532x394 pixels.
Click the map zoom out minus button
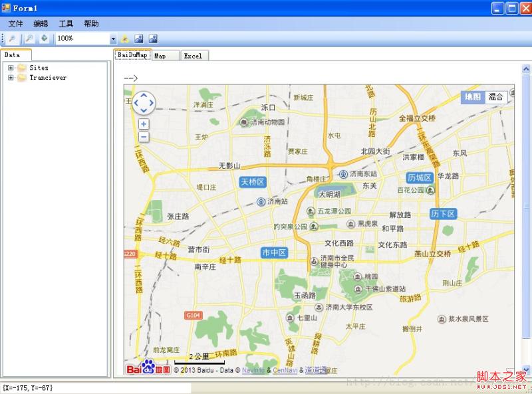click(144, 137)
